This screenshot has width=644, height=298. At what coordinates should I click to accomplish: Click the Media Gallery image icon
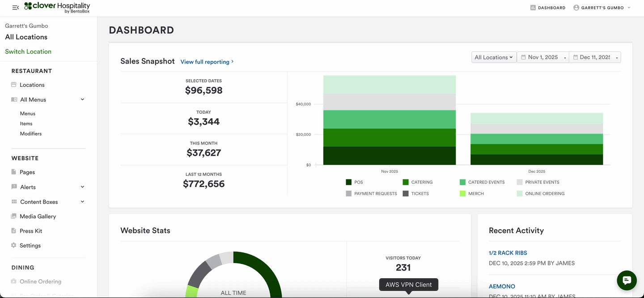[14, 216]
